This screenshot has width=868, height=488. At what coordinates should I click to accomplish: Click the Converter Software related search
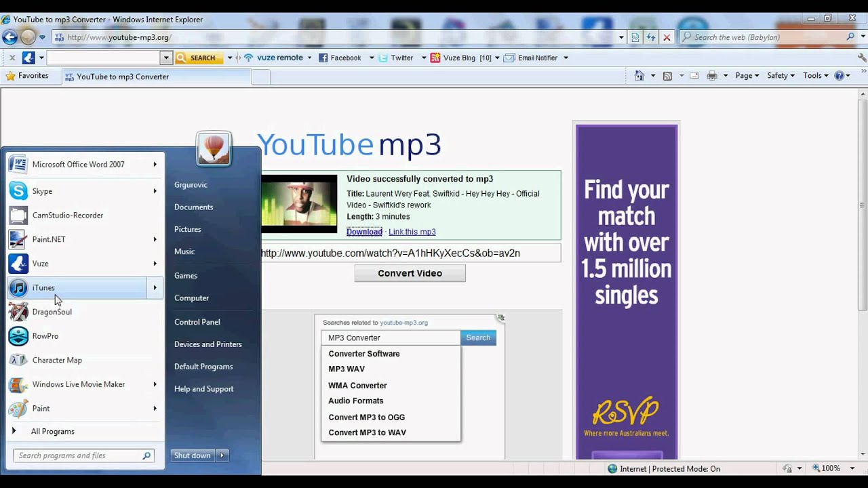pyautogui.click(x=364, y=354)
